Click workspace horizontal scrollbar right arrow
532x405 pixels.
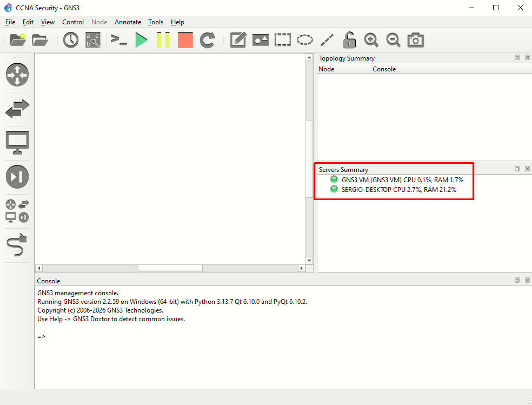pyautogui.click(x=301, y=268)
